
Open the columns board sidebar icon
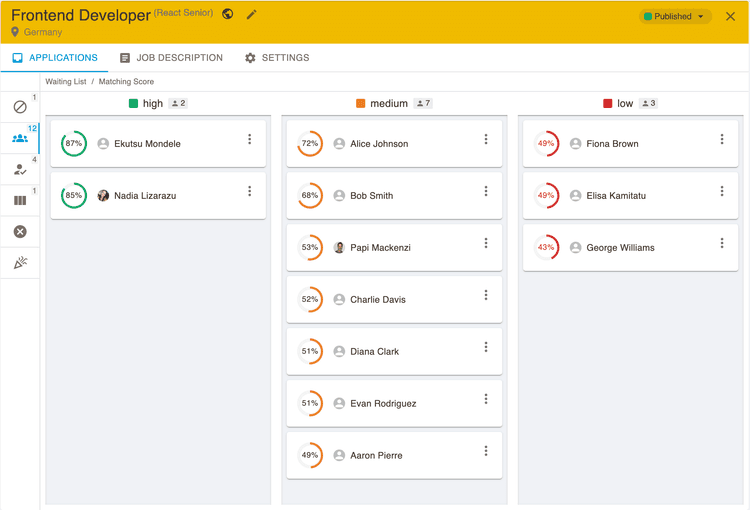click(x=20, y=201)
